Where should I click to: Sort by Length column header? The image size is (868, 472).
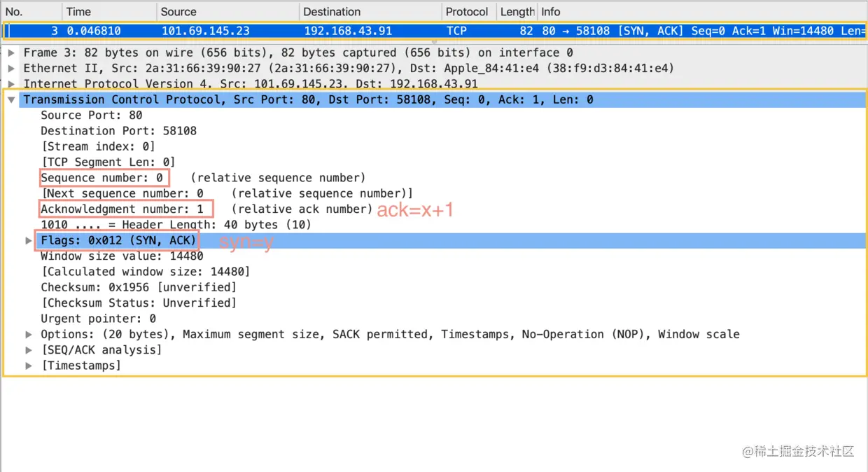click(517, 12)
